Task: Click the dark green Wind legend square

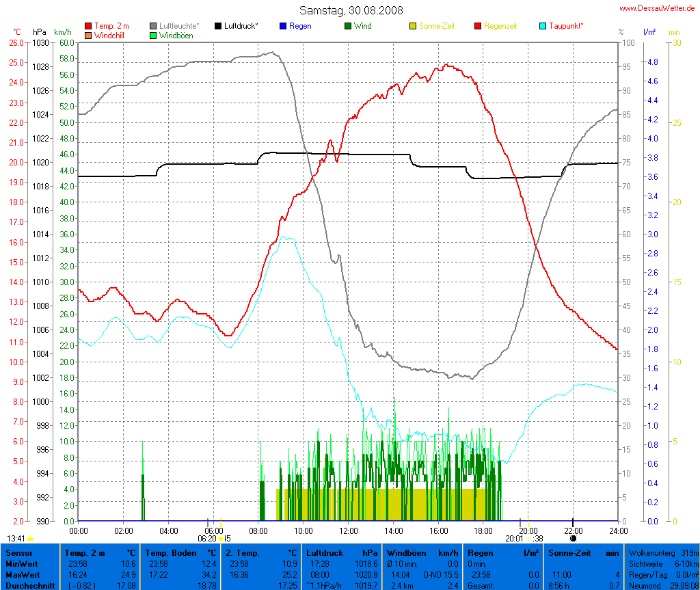Action: point(348,26)
